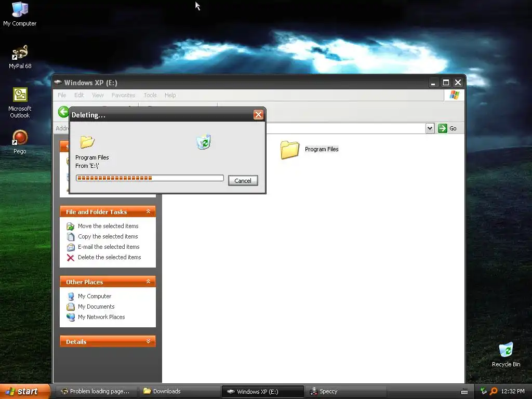
Task: Close the Deleting dialog
Action: click(x=258, y=115)
